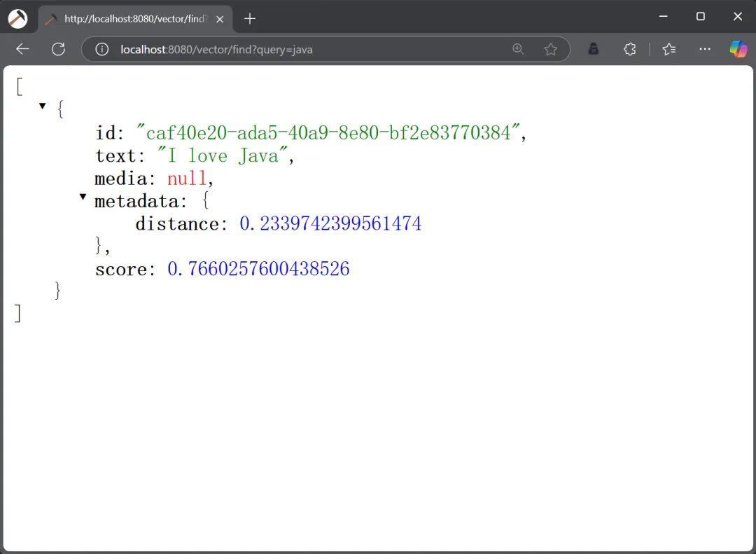The height and width of the screenshot is (554, 756).
Task: Open the Extensions puzzle piece icon
Action: 629,49
